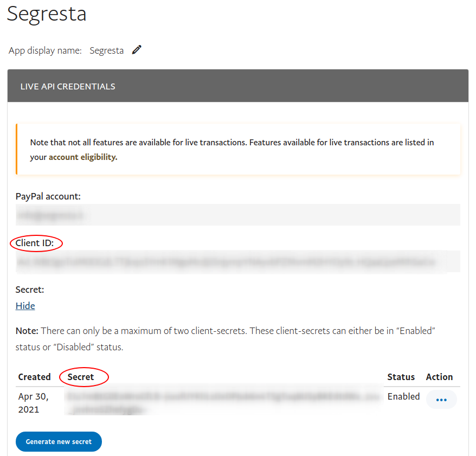Click the Hide link under Secret

25,306
